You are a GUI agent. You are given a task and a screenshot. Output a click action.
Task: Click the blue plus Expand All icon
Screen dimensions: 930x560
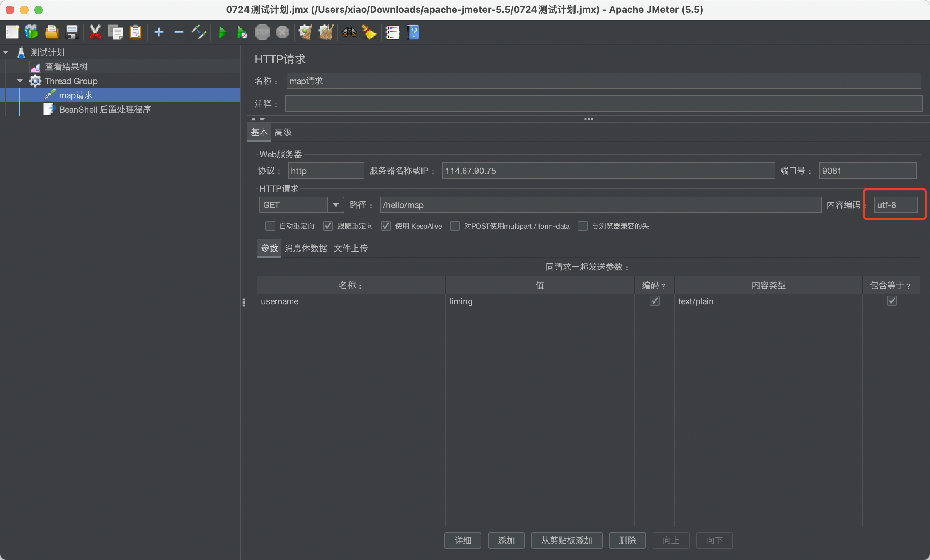click(x=159, y=32)
